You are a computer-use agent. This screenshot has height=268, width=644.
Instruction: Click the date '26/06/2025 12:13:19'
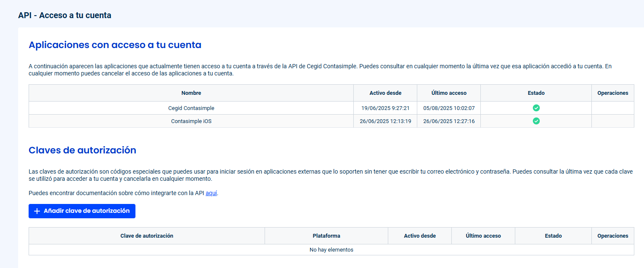[x=385, y=121]
